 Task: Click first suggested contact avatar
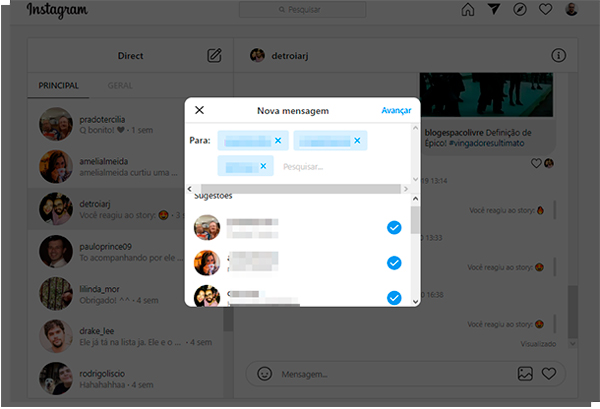pos(207,228)
